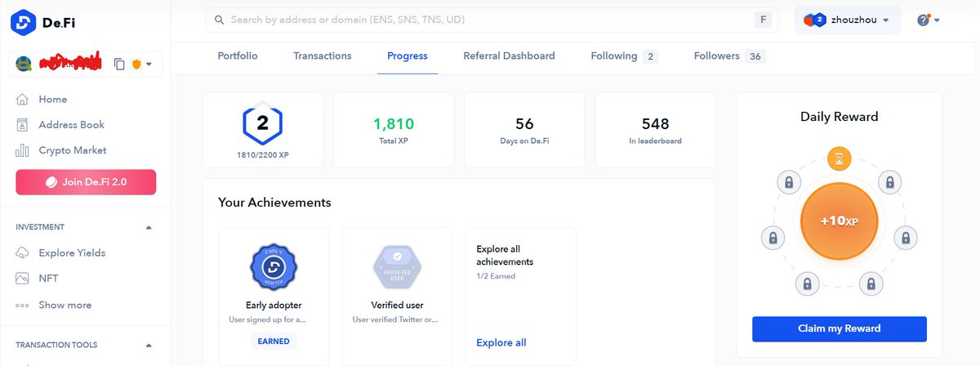Switch to the Transactions tab
980x366 pixels.
323,56
